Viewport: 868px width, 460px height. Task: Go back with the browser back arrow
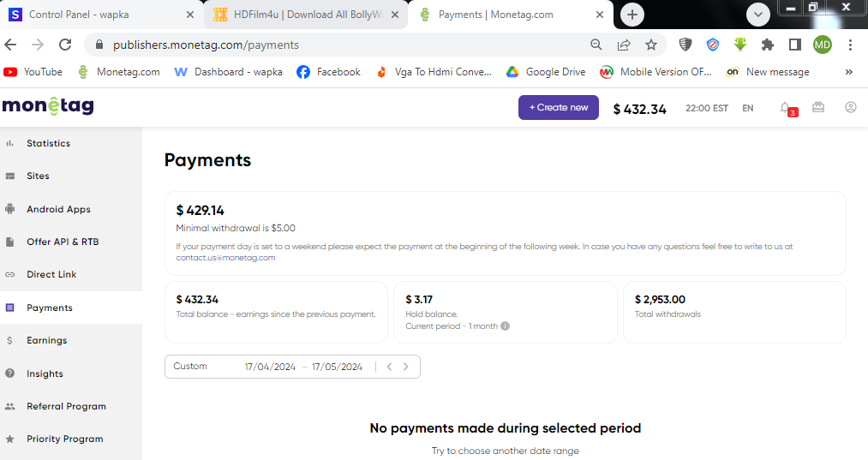click(10, 45)
